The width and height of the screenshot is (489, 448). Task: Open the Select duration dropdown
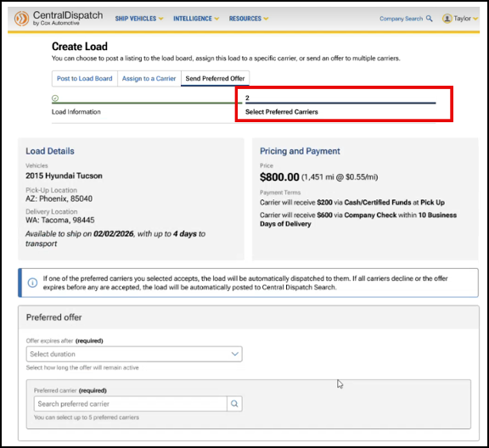click(x=134, y=354)
